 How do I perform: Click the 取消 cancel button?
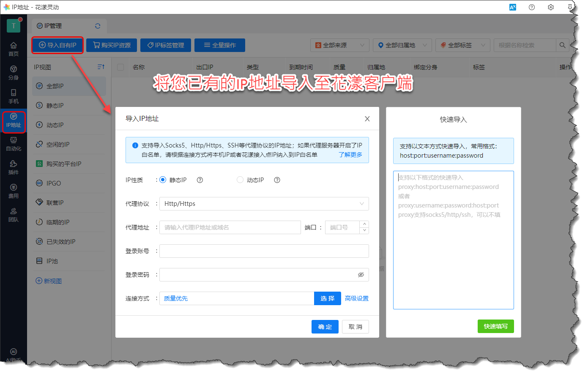[x=356, y=327]
